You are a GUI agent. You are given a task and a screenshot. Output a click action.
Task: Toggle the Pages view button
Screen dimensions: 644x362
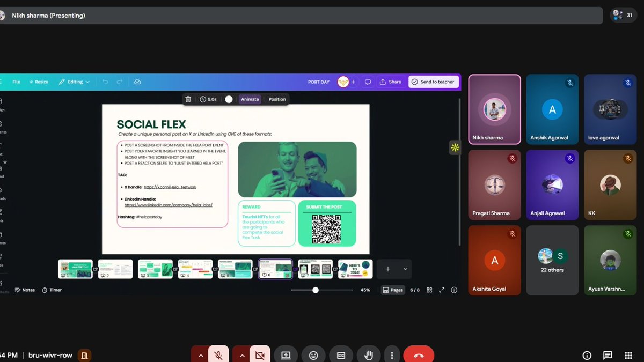click(x=393, y=290)
